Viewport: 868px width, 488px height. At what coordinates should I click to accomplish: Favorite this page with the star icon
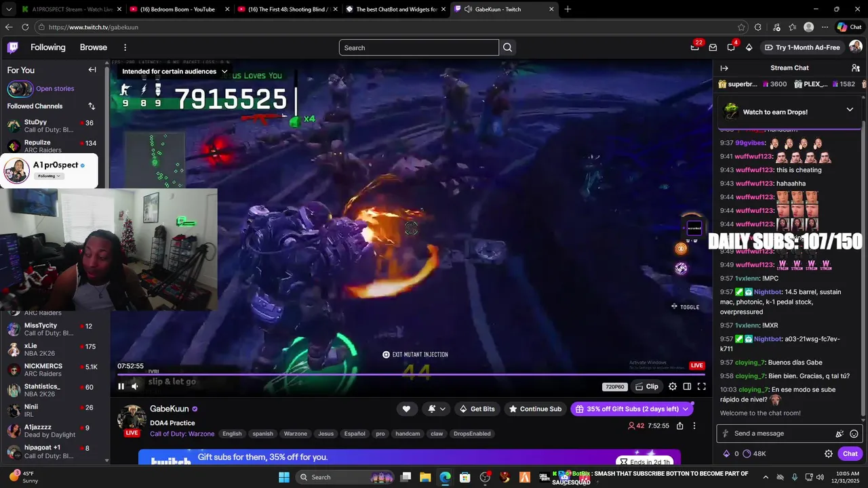(741, 27)
